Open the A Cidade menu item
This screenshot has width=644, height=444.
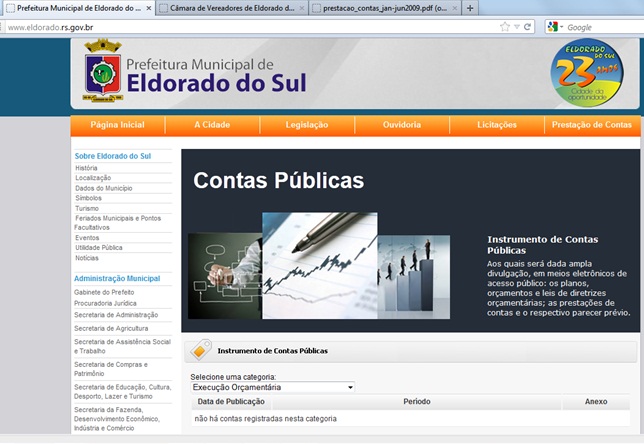click(x=212, y=125)
